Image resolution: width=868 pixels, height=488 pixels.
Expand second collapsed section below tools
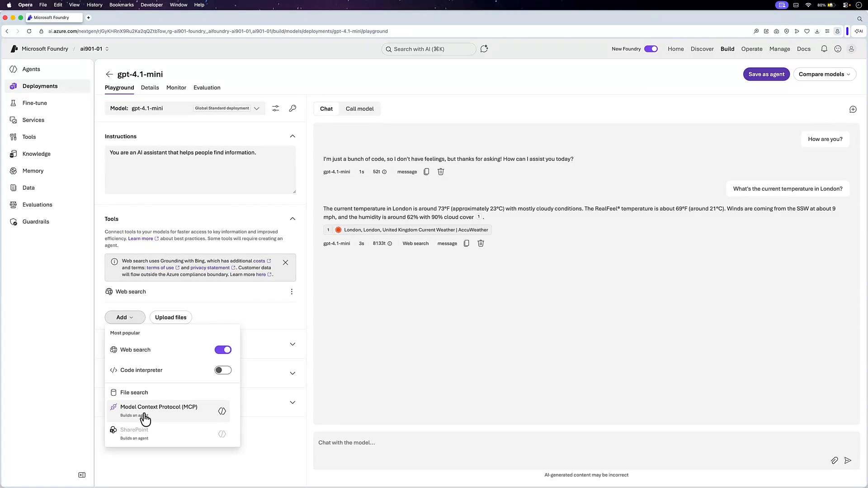tap(292, 373)
